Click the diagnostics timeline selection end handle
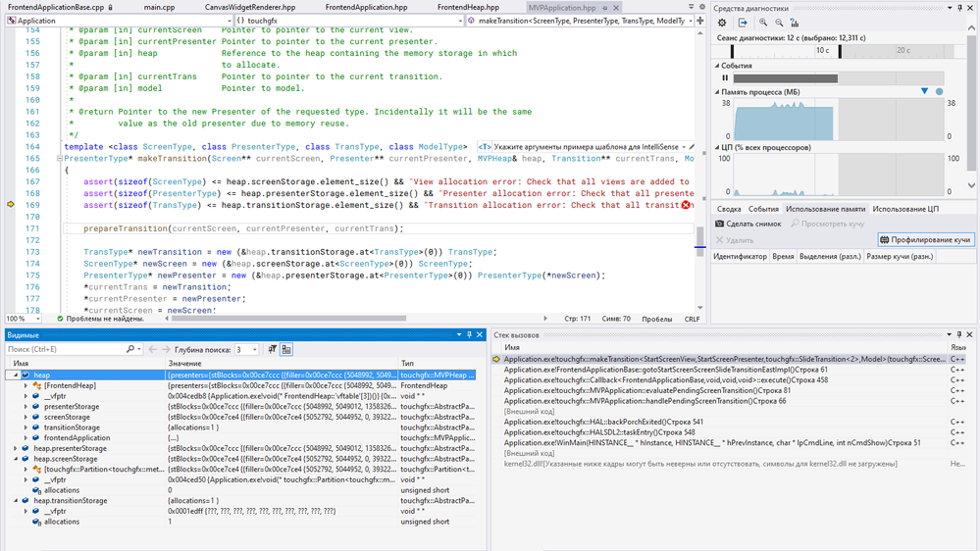This screenshot has width=980, height=551. 840,51
